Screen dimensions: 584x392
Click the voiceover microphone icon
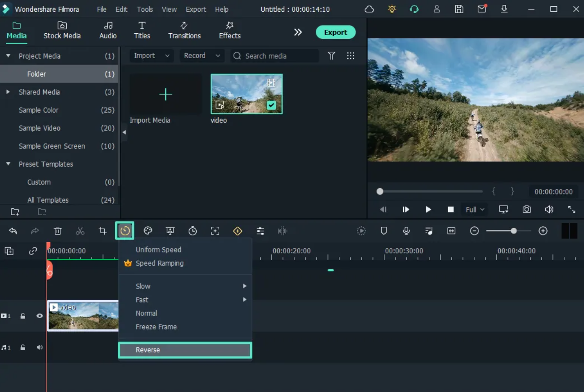(x=406, y=231)
